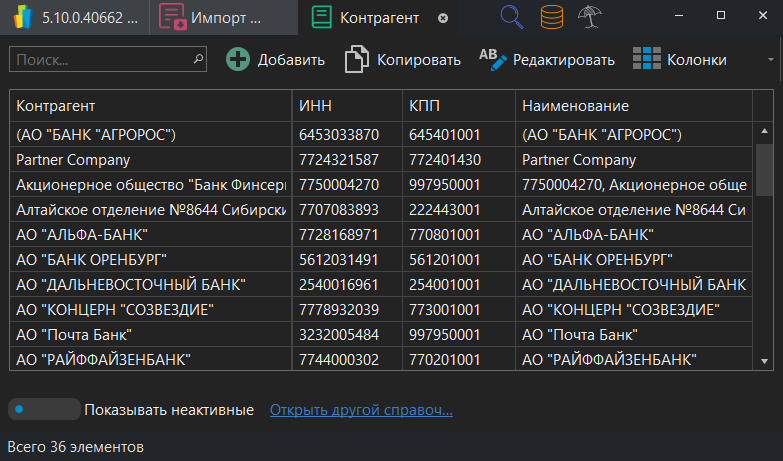Open the Колонки grid icon
The width and height of the screenshot is (783, 461).
click(647, 60)
